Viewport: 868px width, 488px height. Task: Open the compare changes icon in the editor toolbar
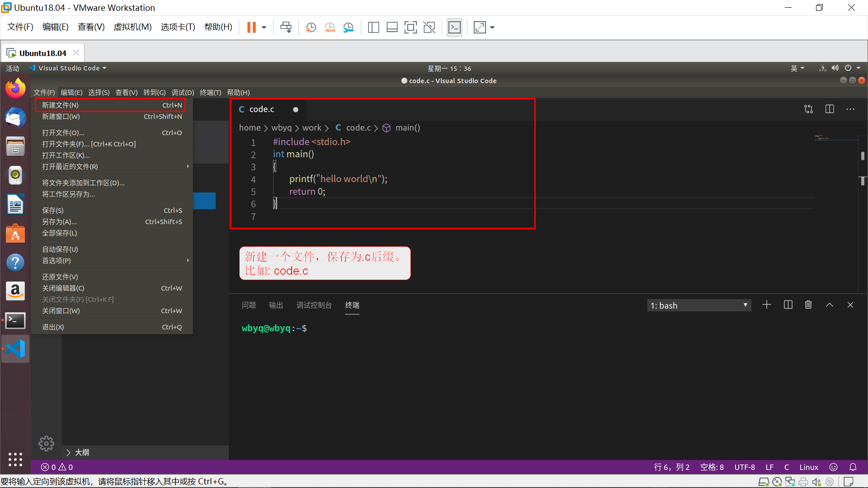pyautogui.click(x=808, y=109)
